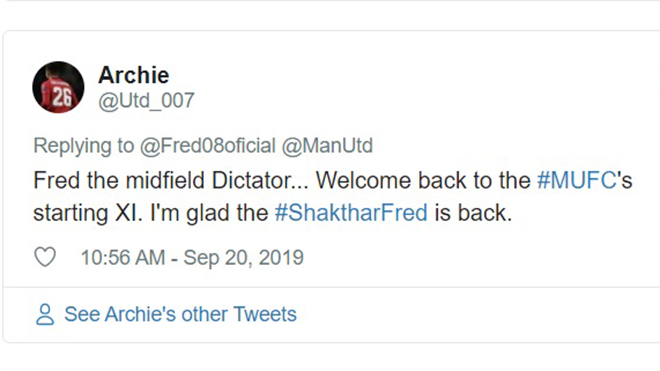Image resolution: width=660 pixels, height=371 pixels.
Task: Click 'Welcome back to the' tweet text
Action: pyautogui.click(x=423, y=180)
